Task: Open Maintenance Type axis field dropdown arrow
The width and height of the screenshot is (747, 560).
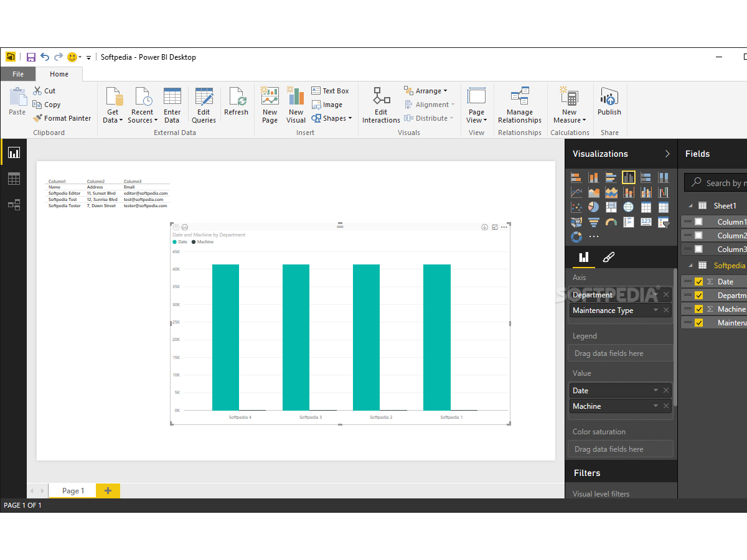Action: click(x=655, y=310)
